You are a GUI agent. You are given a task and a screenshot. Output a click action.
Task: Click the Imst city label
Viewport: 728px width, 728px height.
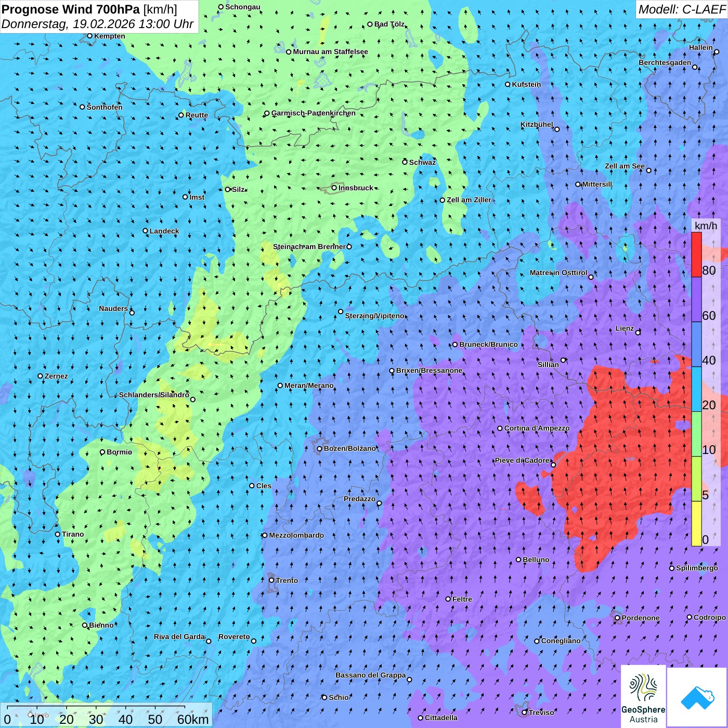pos(197,197)
